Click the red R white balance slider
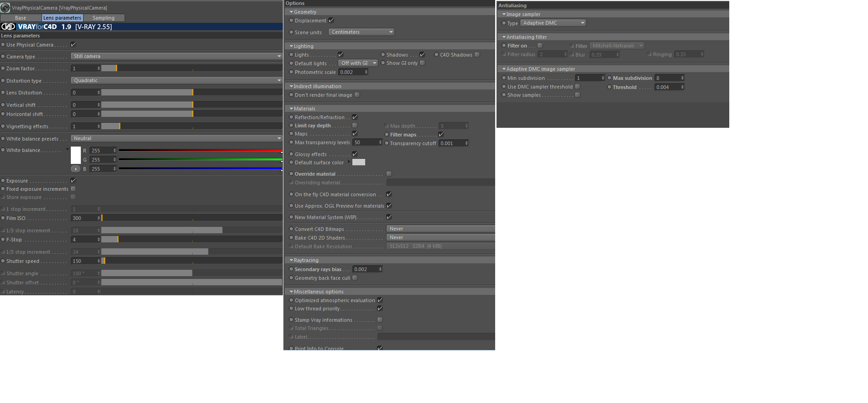 [200, 150]
